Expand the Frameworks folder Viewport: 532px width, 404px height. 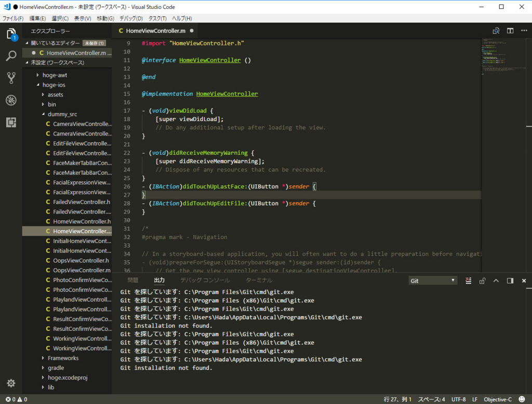43,358
